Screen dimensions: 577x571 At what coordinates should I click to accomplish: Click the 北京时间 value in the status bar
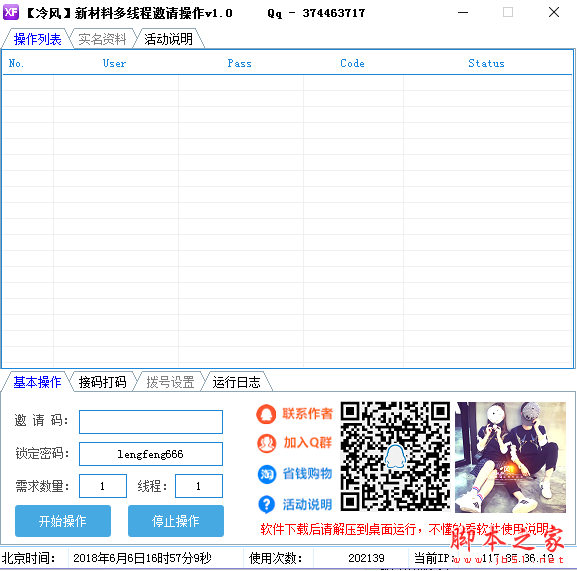point(142,558)
